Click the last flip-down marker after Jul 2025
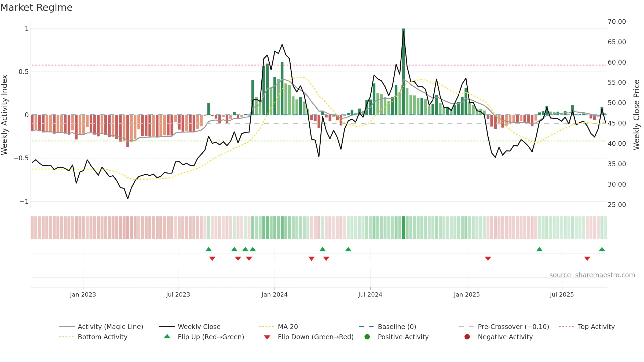The width and height of the screenshot is (644, 362). click(587, 258)
